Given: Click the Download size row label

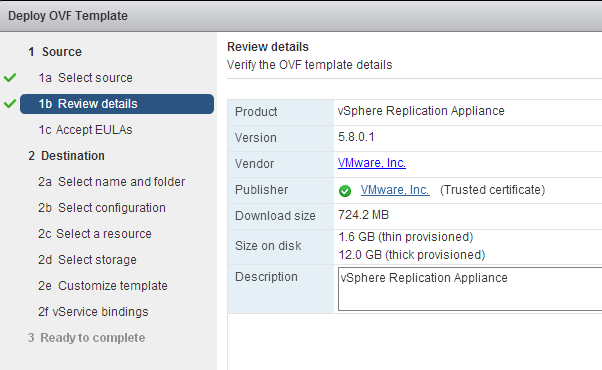Looking at the screenshot, I should tap(275, 216).
